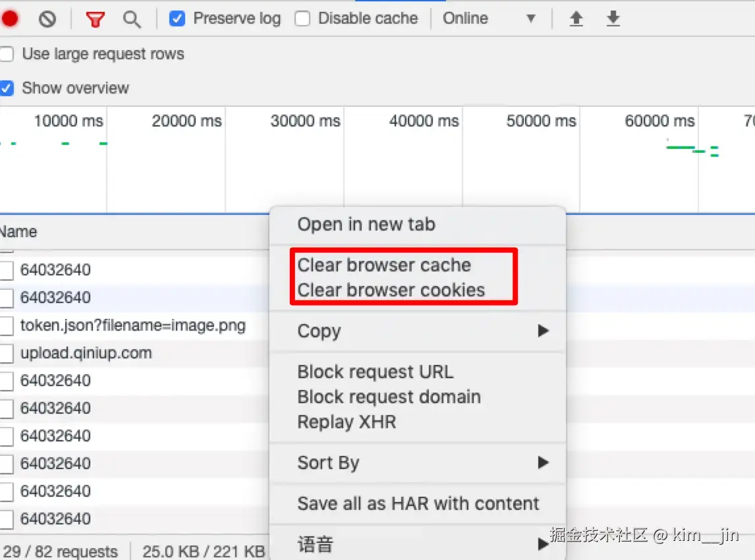
Task: Click the 29 / 82 requests status text
Action: pyautogui.click(x=61, y=551)
